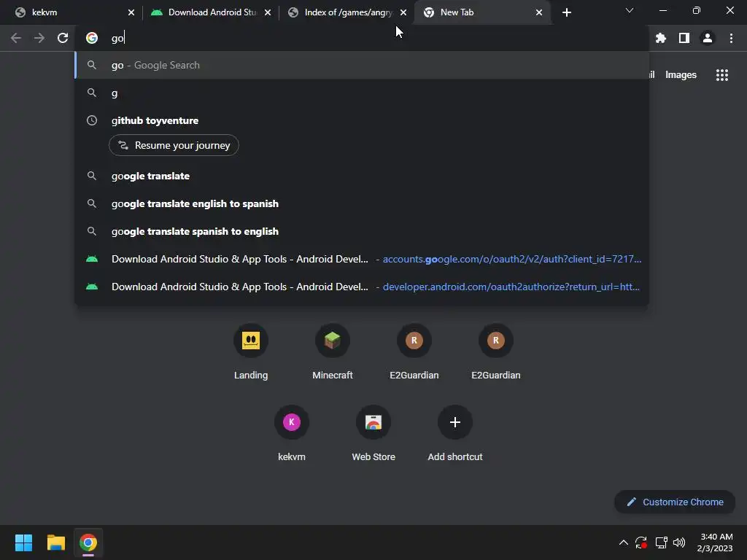
Task: Open the clock showing 3:40 AM
Action: click(715, 542)
